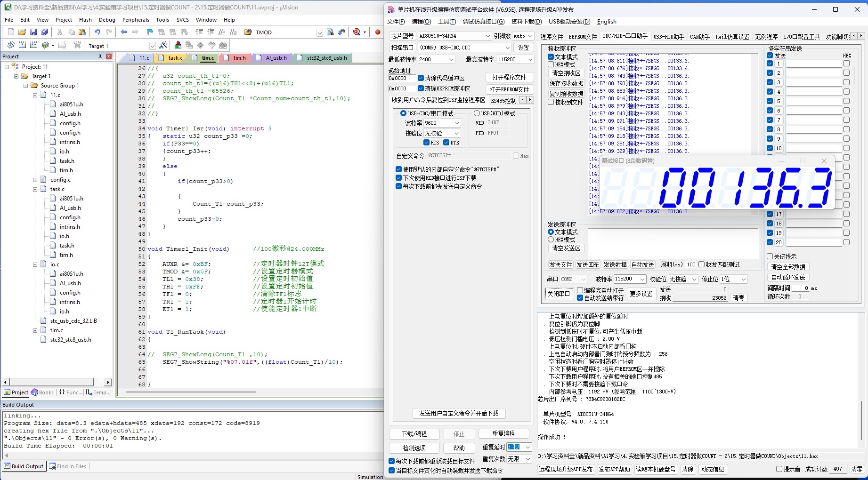This screenshot has width=868, height=480.
Task: Click the Manage Project Items blocks icon
Action: pyautogui.click(x=178, y=45)
